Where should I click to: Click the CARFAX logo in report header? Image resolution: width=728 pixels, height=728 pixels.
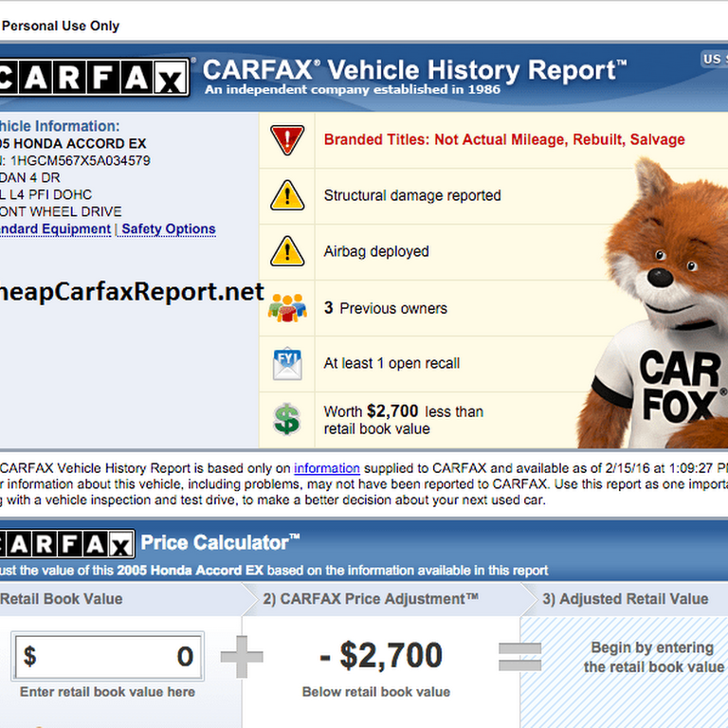point(94,77)
